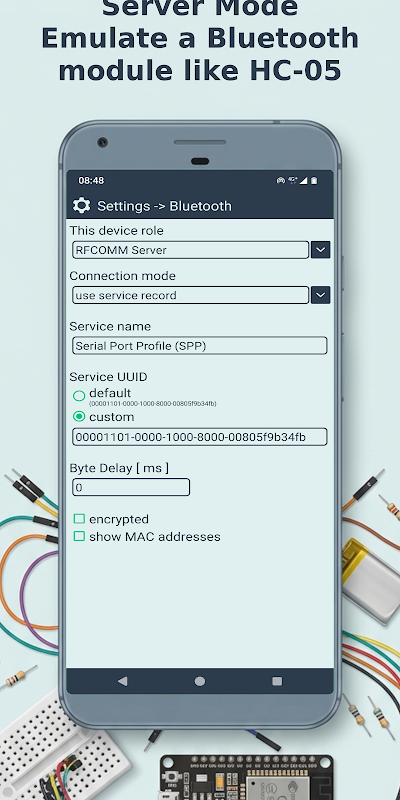Tap the signal strength icon in status bar
Screen dimensions: 400x800
point(304,181)
